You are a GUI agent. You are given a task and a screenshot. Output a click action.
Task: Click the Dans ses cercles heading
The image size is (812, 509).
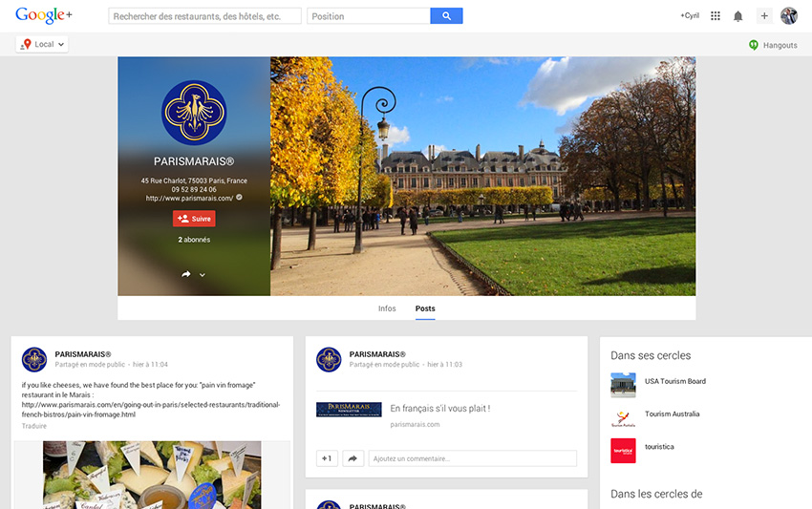click(651, 356)
